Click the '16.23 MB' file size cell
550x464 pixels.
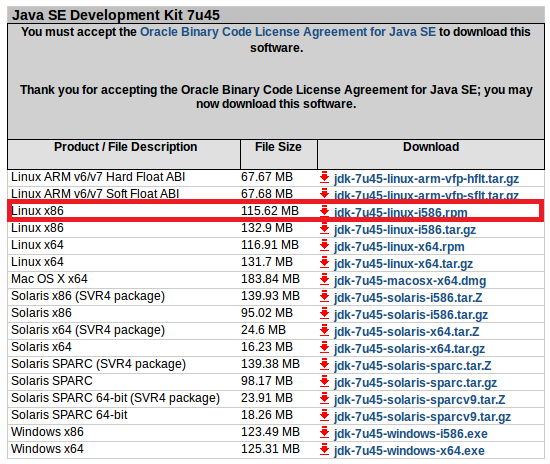pyautogui.click(x=267, y=347)
